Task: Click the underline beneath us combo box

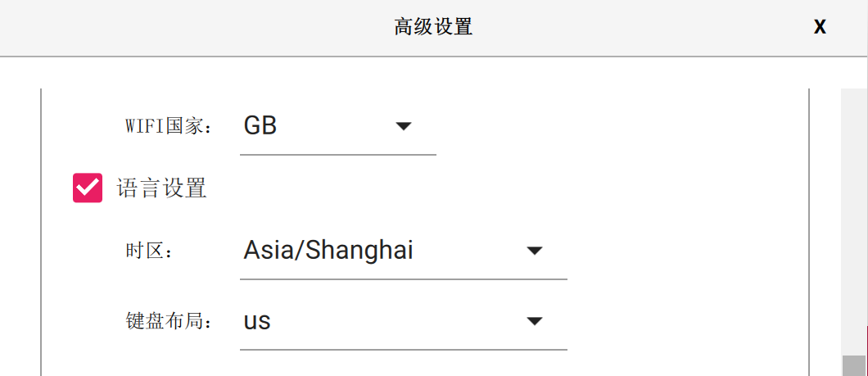Action: (x=403, y=349)
